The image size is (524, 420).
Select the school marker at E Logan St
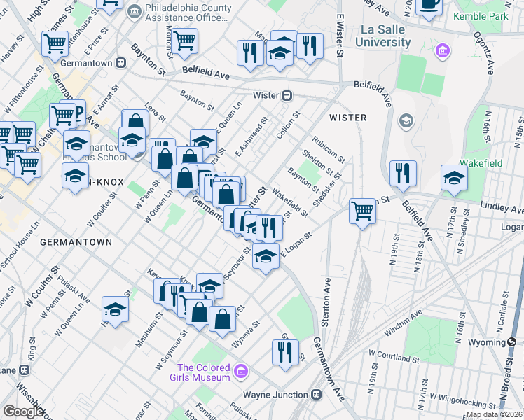click(266, 259)
